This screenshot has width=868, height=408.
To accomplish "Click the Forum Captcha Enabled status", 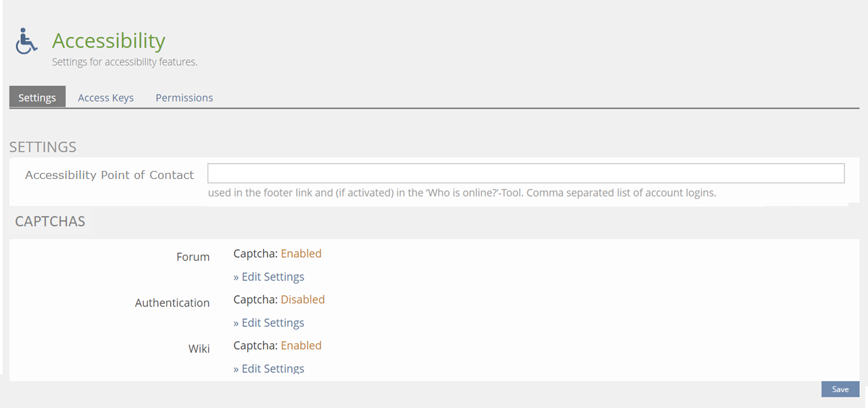I will click(x=301, y=254).
